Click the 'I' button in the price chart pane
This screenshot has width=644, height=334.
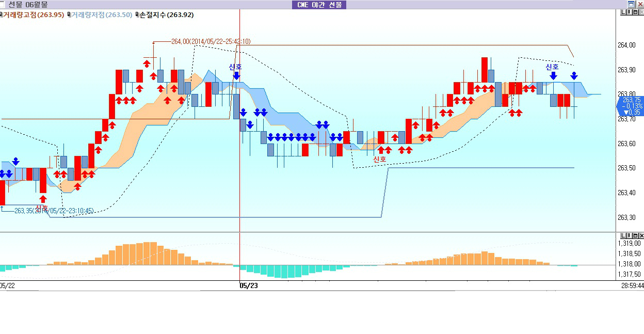click(x=629, y=12)
